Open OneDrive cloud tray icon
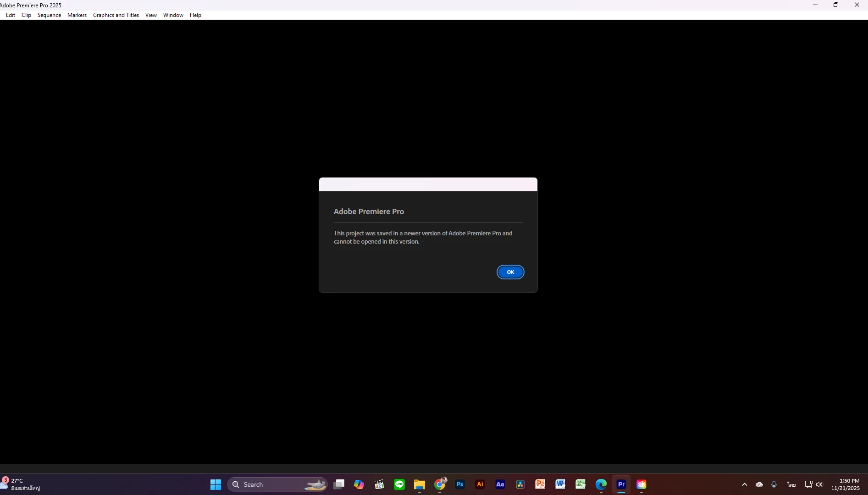This screenshot has height=495, width=868. tap(759, 484)
